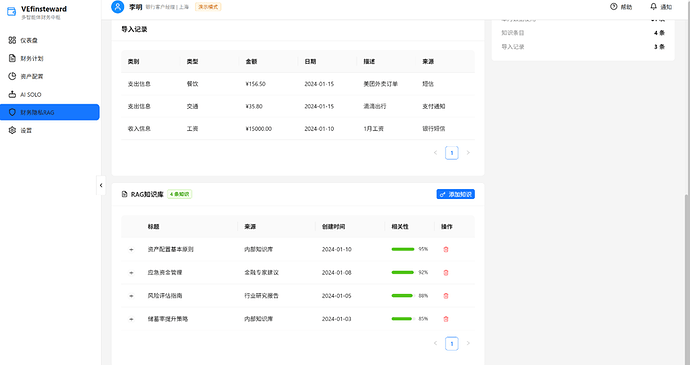Open the 仪表盘 dashboard page
The height and width of the screenshot is (365, 690).
[50, 40]
